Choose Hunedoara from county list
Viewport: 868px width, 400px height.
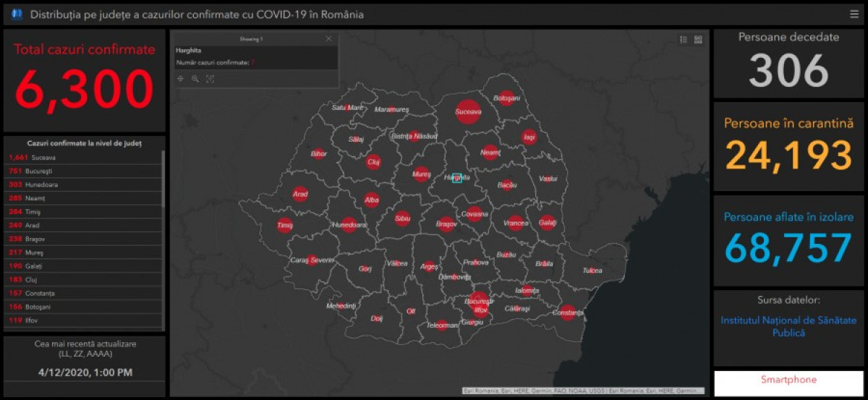(83, 184)
